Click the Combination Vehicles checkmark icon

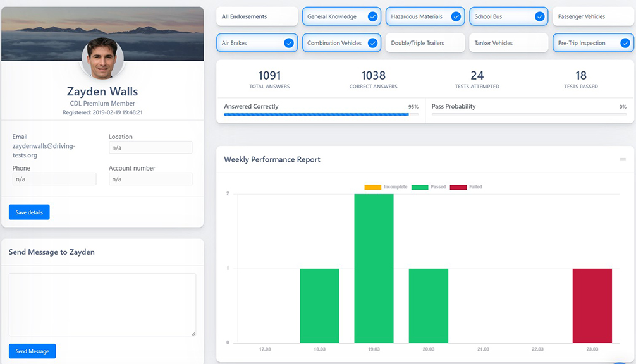(372, 43)
